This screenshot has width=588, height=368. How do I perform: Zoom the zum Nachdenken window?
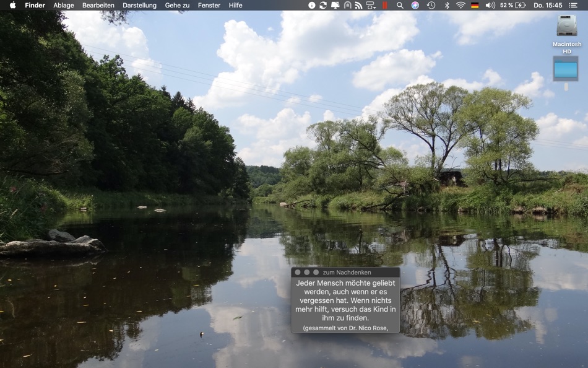pyautogui.click(x=316, y=272)
